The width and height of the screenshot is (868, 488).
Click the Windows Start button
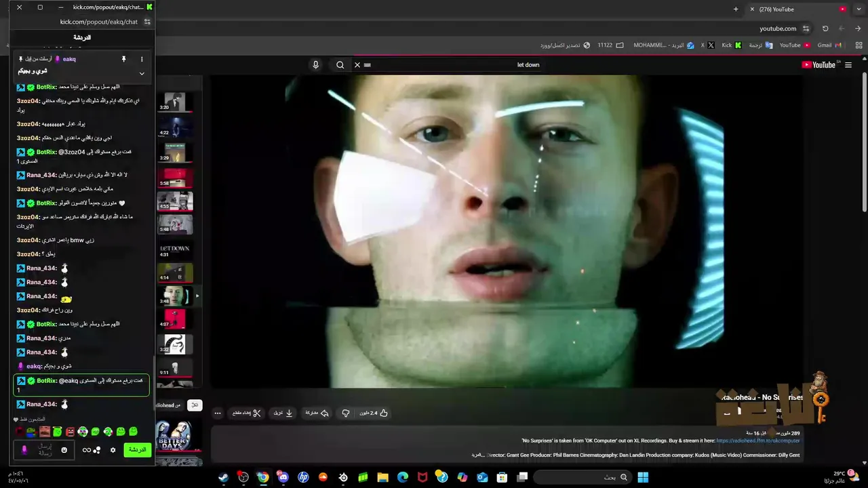[x=643, y=477]
